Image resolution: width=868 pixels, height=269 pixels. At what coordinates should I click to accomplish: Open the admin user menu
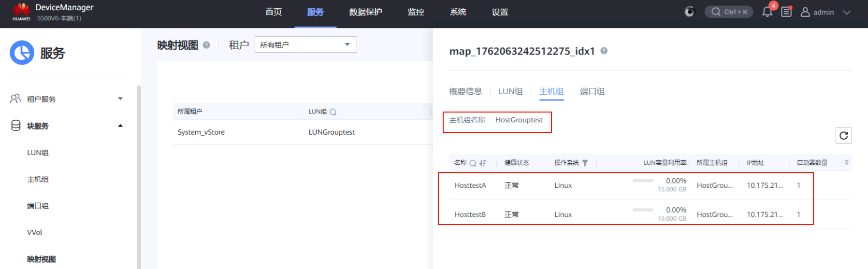(x=825, y=12)
